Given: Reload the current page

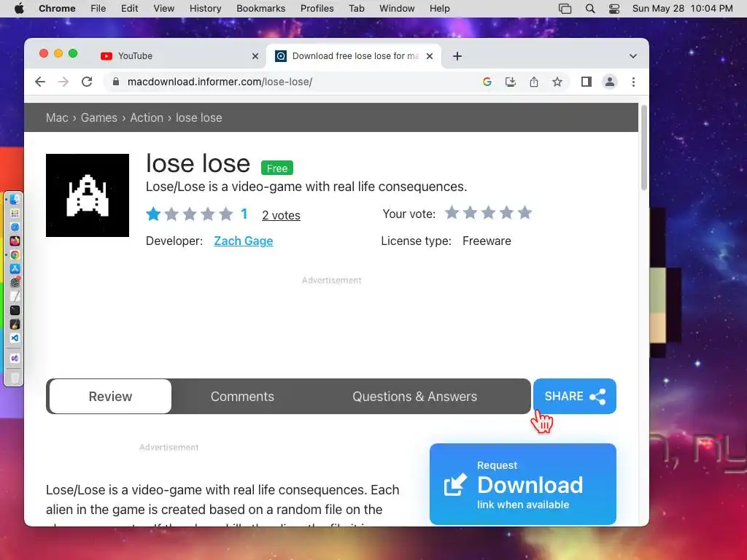Looking at the screenshot, I should click(87, 82).
